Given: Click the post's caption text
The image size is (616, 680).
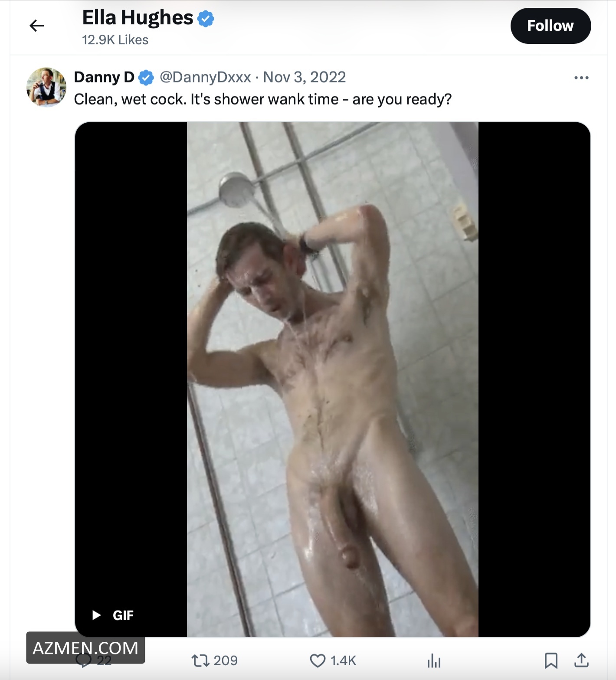Looking at the screenshot, I should click(262, 99).
